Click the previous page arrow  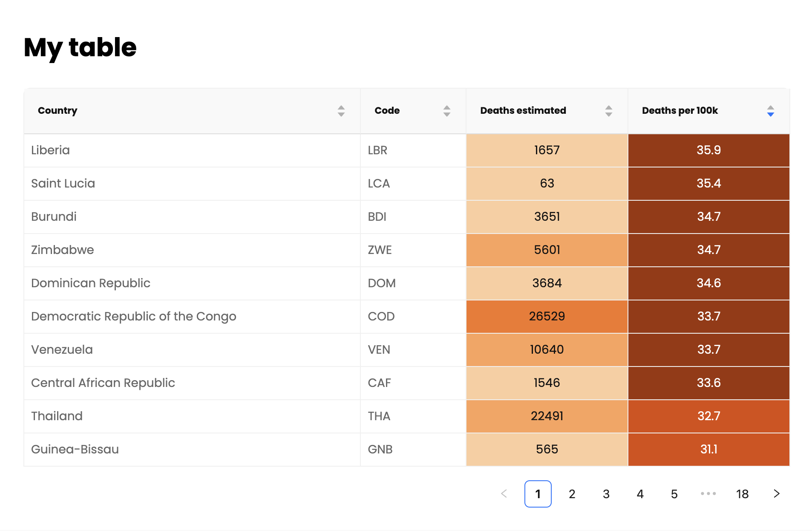(504, 493)
